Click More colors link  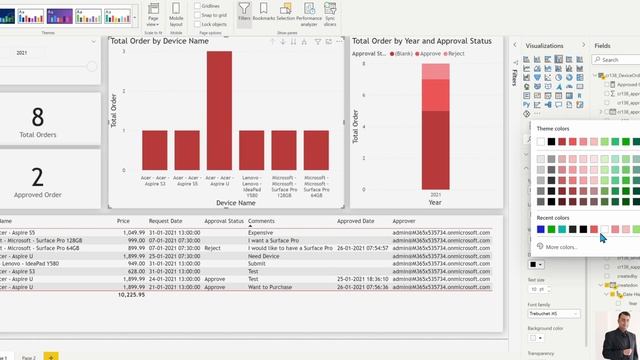click(x=562, y=247)
